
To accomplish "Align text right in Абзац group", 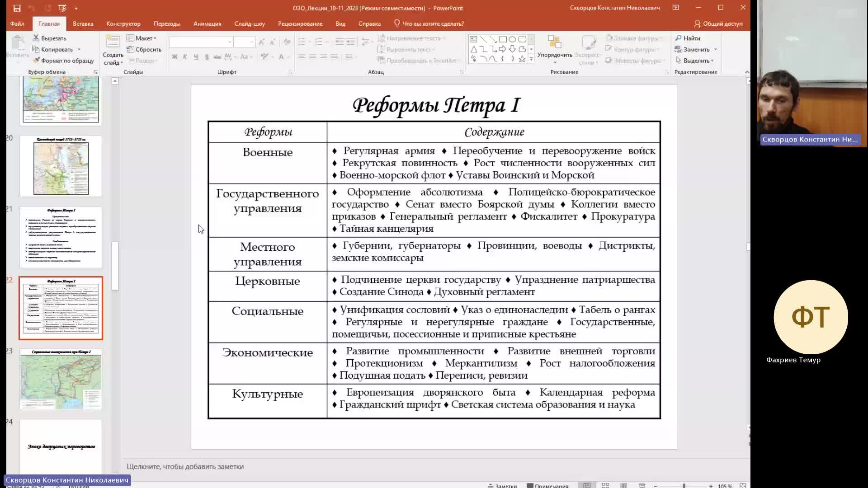I will 323,56.
